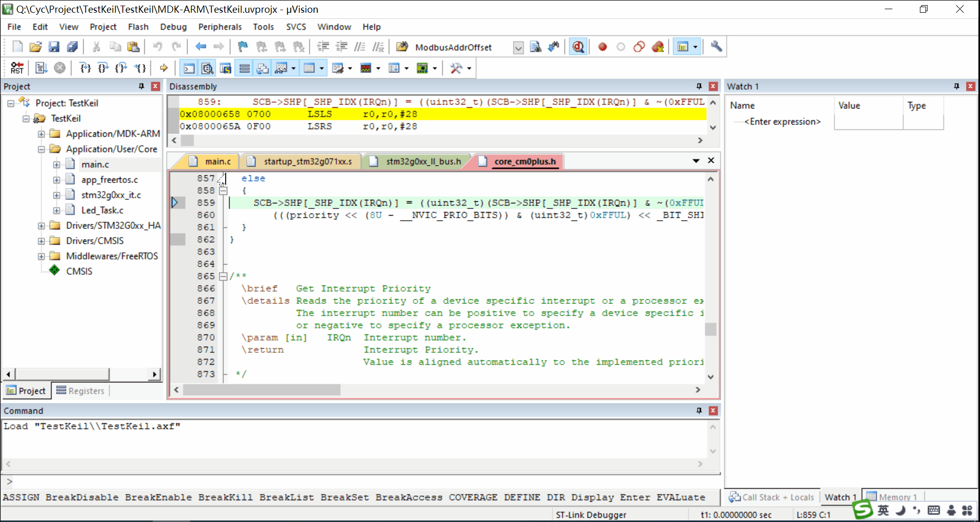The height and width of the screenshot is (522, 980).
Task: Click the Save All icon
Action: 72,47
